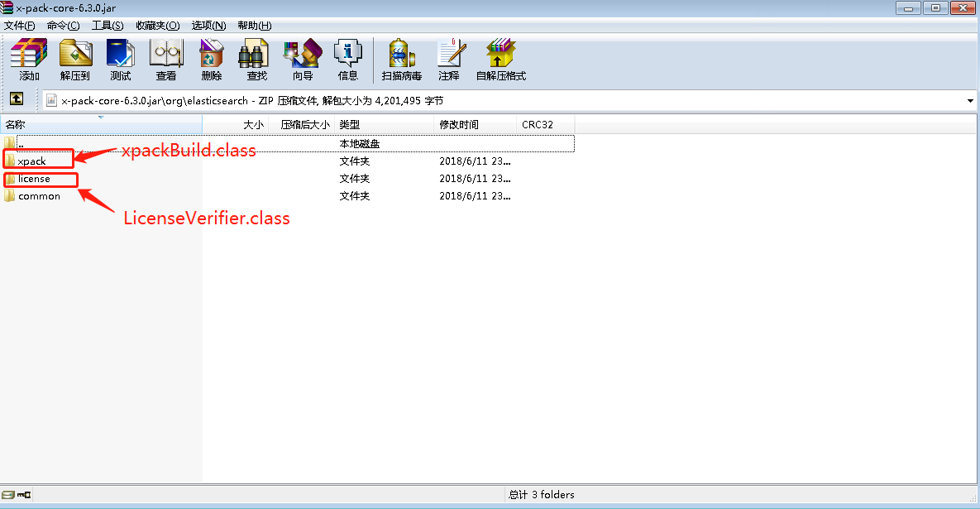This screenshot has width=980, height=509.
Task: Click the 添加 (Add) toolbar icon
Action: pyautogui.click(x=28, y=60)
